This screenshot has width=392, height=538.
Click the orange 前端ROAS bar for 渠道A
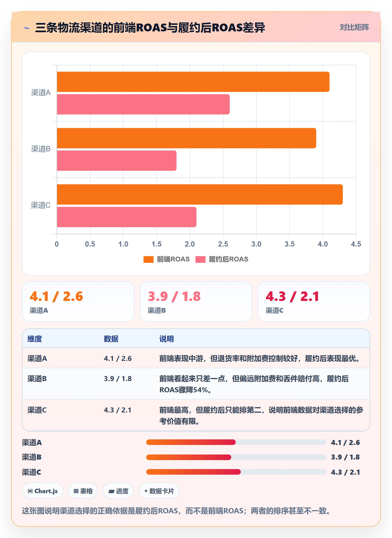click(193, 82)
